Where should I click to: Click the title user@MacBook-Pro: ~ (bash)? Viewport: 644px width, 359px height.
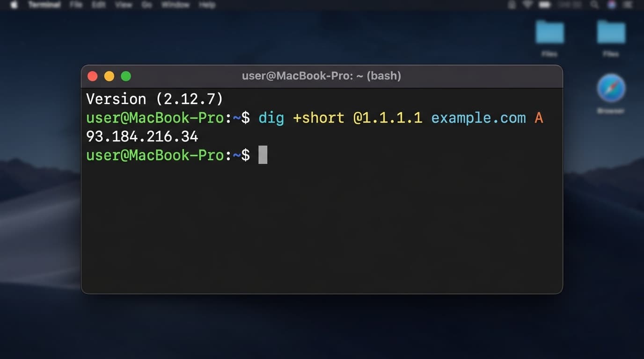click(322, 76)
